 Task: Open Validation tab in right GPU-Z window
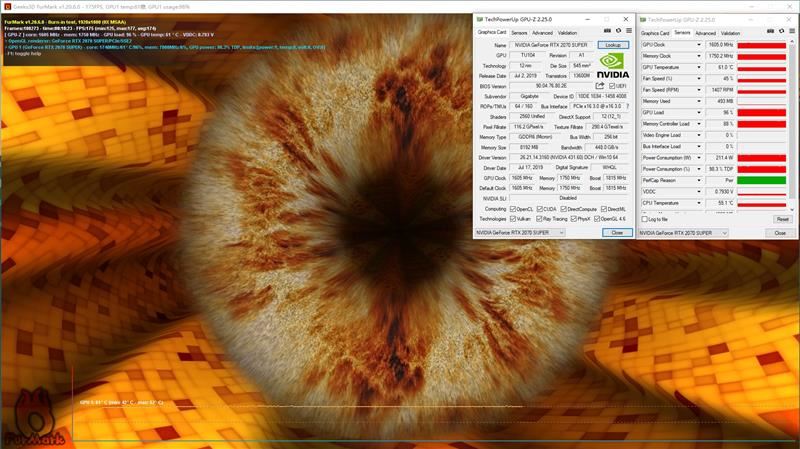(x=730, y=33)
